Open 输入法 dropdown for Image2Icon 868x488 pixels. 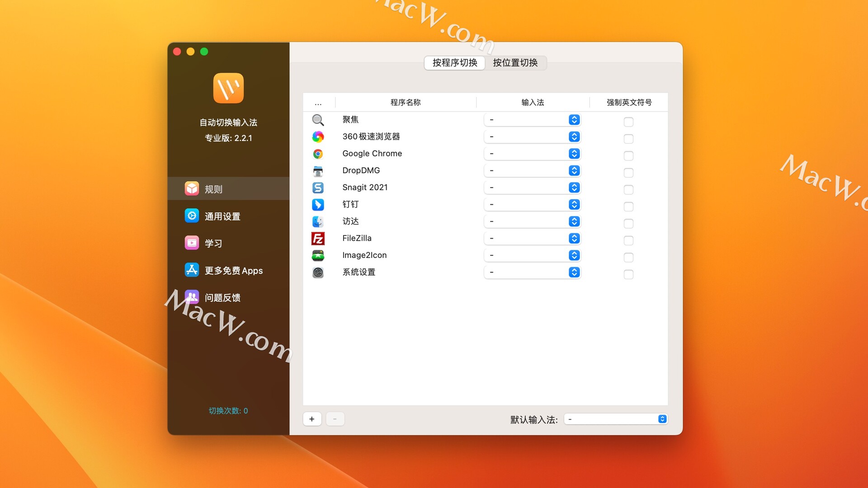tap(532, 255)
